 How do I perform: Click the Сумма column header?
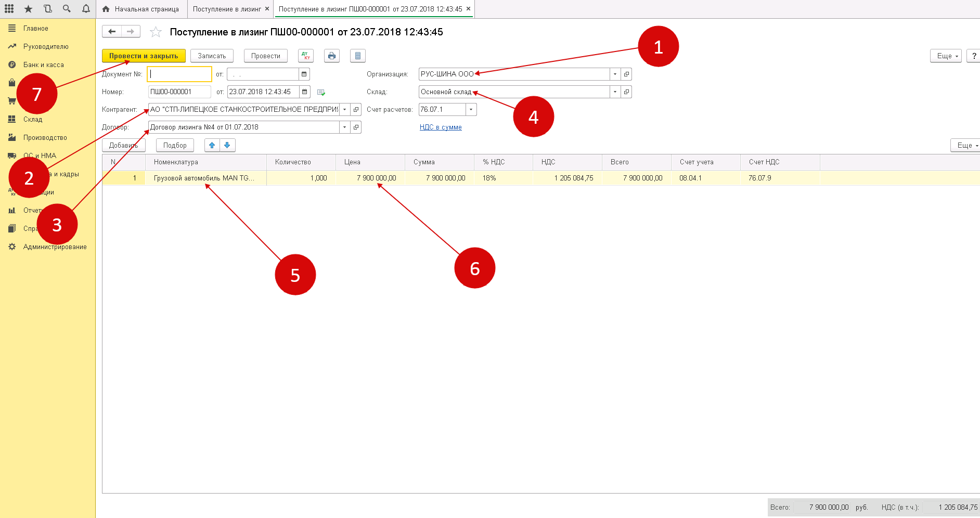coord(440,162)
